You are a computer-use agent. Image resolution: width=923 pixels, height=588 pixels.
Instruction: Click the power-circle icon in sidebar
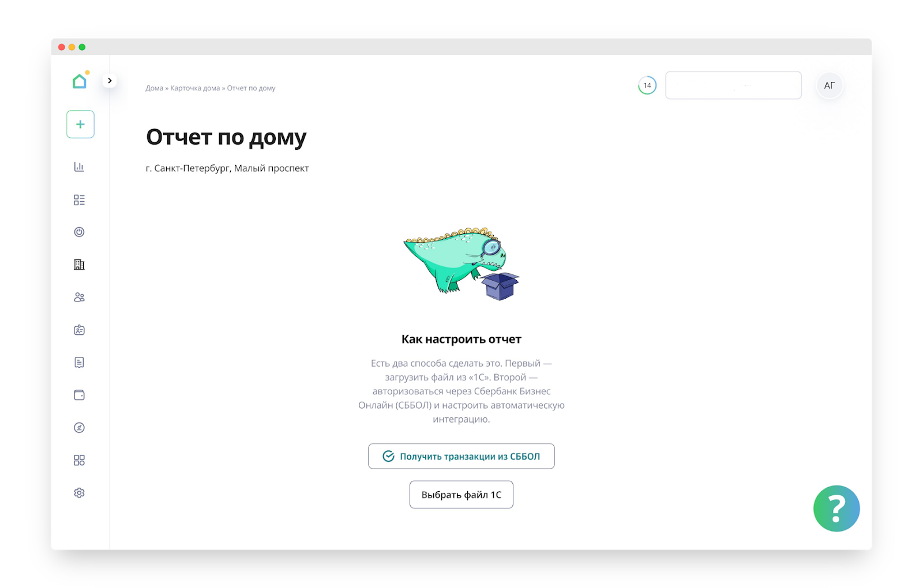(x=79, y=232)
